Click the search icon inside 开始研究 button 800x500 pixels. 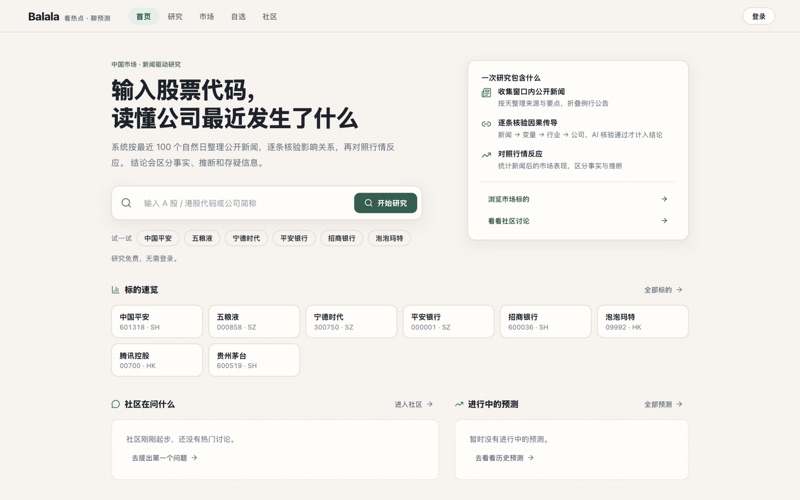click(x=368, y=203)
